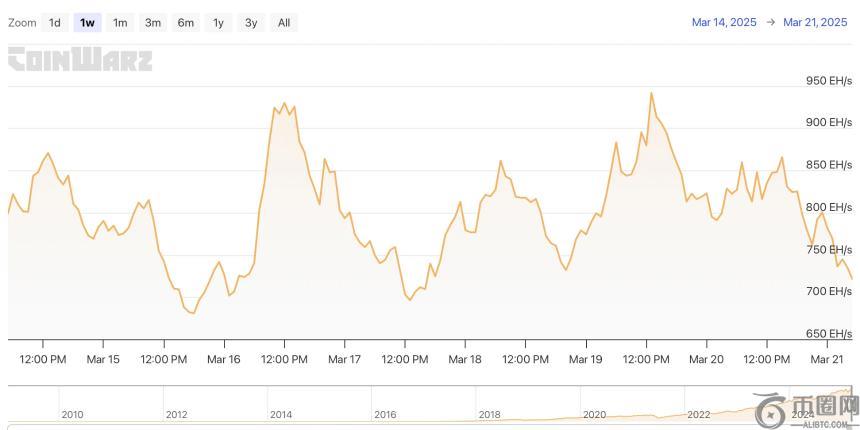Viewport: 860px width, 430px height.
Task: Click the Mar 16 axis label
Action: [x=224, y=359]
